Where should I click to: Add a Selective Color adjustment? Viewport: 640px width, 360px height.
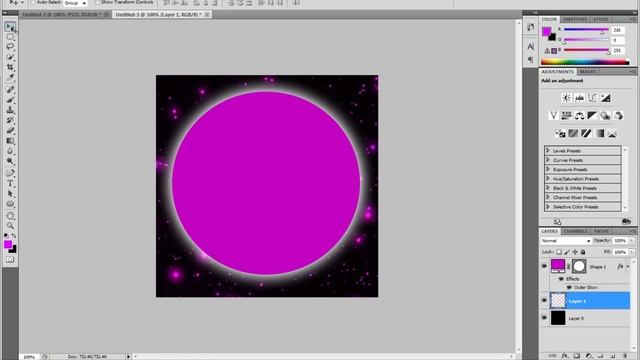[x=612, y=133]
